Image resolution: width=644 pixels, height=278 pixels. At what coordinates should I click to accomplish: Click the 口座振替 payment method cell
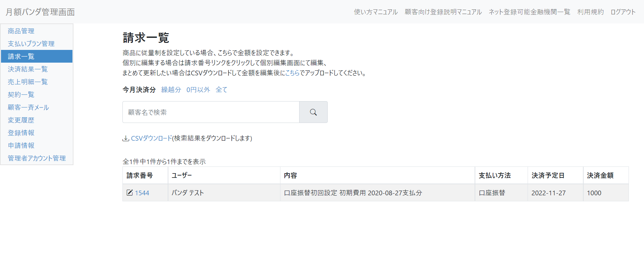click(x=501, y=193)
